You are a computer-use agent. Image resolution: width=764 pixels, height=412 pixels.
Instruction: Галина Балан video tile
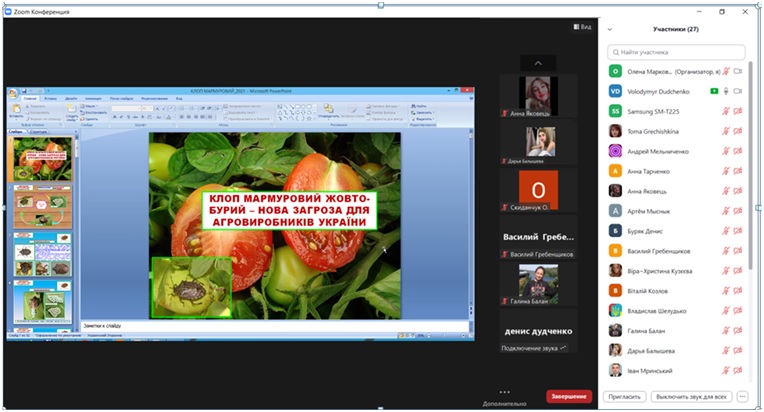tap(538, 284)
